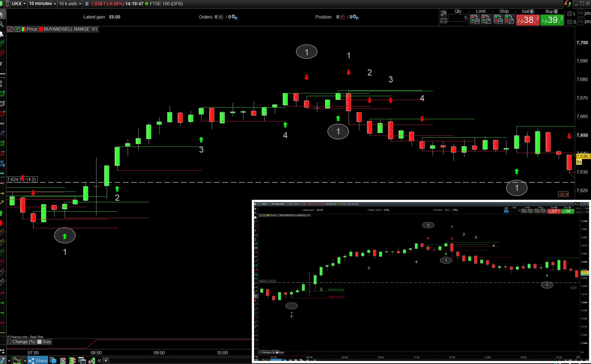
Task: Click the candlestick settings wrench icon
Action: click(x=92, y=360)
